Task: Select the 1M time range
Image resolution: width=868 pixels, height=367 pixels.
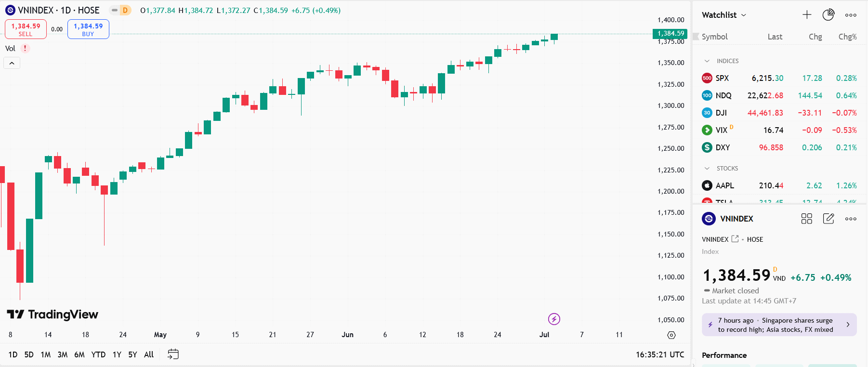Action: click(x=46, y=354)
